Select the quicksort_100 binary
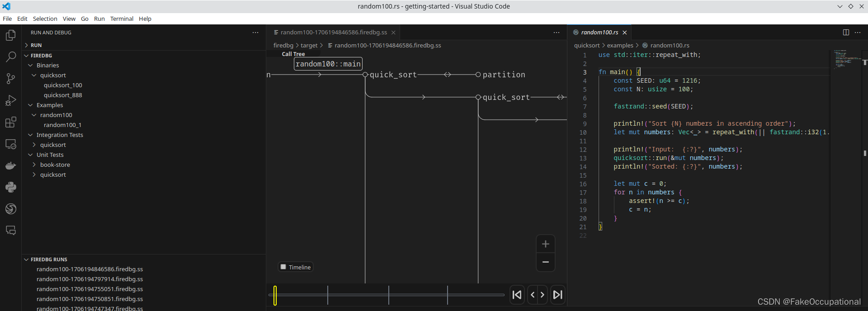 click(63, 85)
